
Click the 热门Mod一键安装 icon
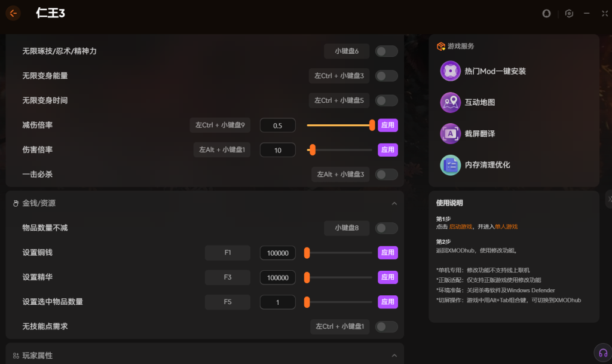pyautogui.click(x=450, y=71)
